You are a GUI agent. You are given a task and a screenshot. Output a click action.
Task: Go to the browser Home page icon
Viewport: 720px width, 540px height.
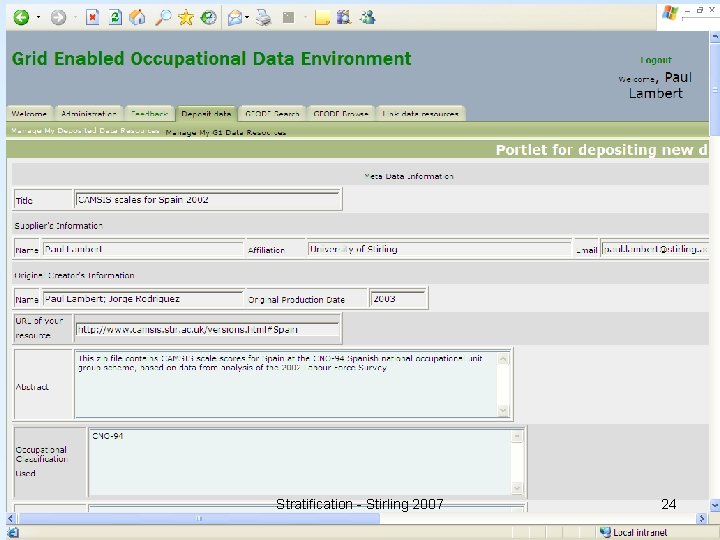coord(137,18)
